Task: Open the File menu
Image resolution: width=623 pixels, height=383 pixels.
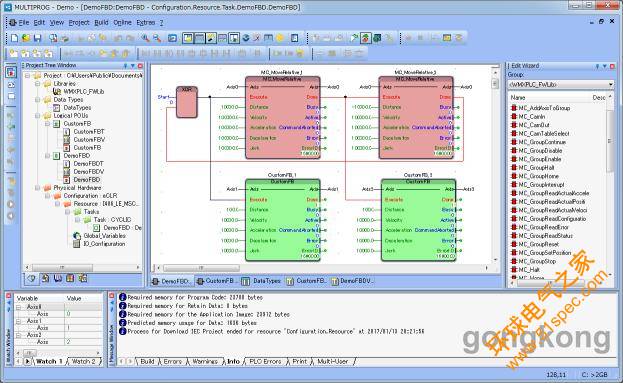Action: [x=24, y=23]
